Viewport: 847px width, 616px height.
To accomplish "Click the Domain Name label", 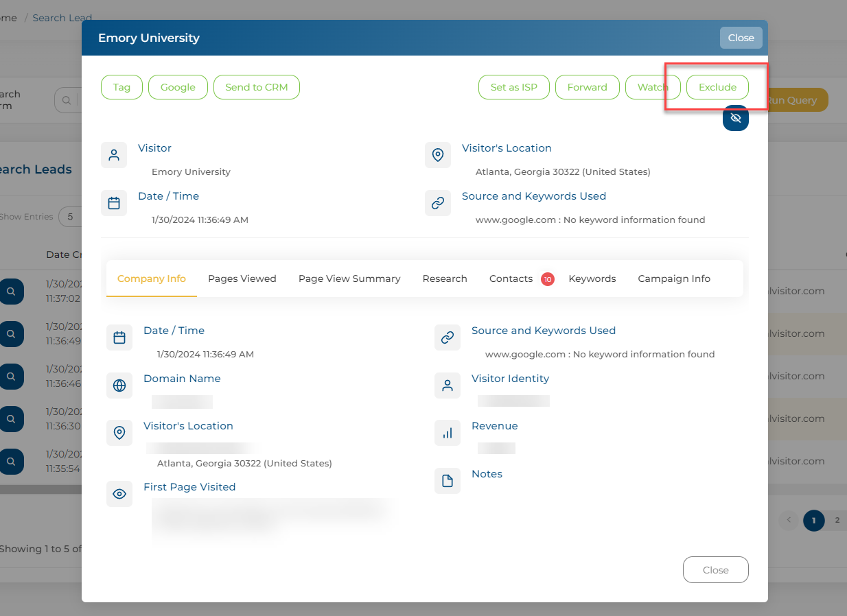I will pos(182,379).
